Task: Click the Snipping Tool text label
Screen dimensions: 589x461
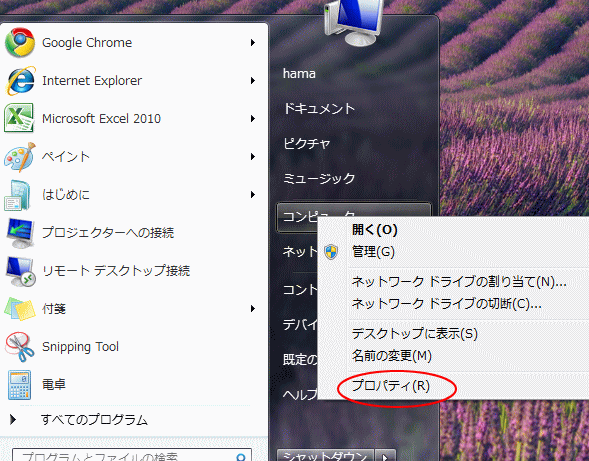Action: tap(80, 347)
